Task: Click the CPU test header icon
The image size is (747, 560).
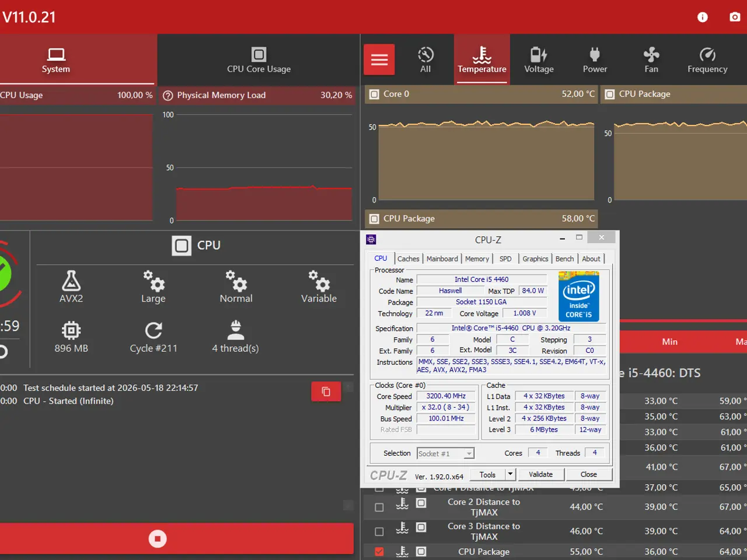Action: coord(181,246)
